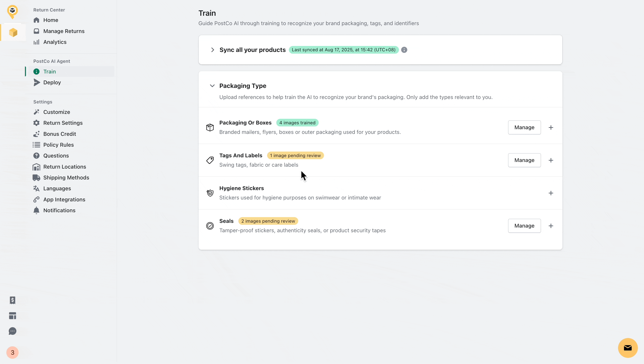Click the 2 images pending review badge
The height and width of the screenshot is (364, 644).
click(268, 221)
